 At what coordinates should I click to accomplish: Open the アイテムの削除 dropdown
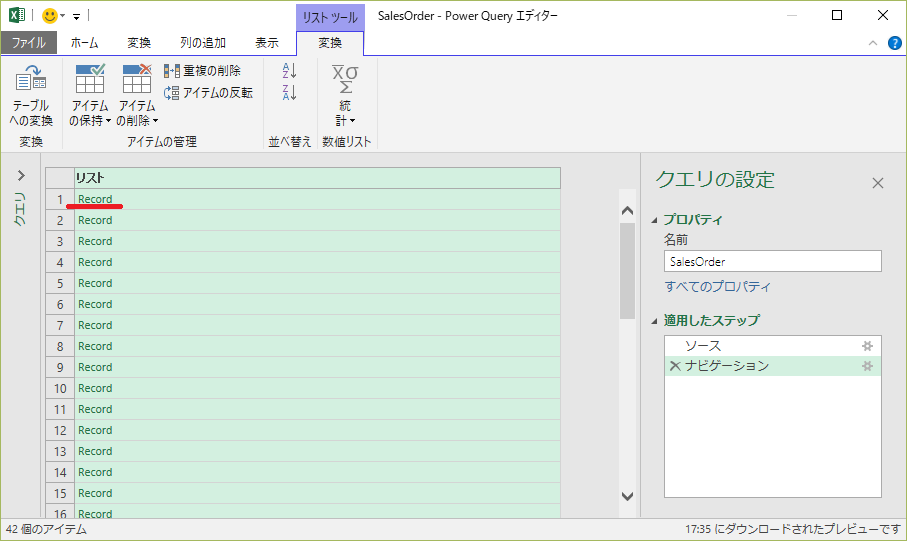[x=137, y=95]
